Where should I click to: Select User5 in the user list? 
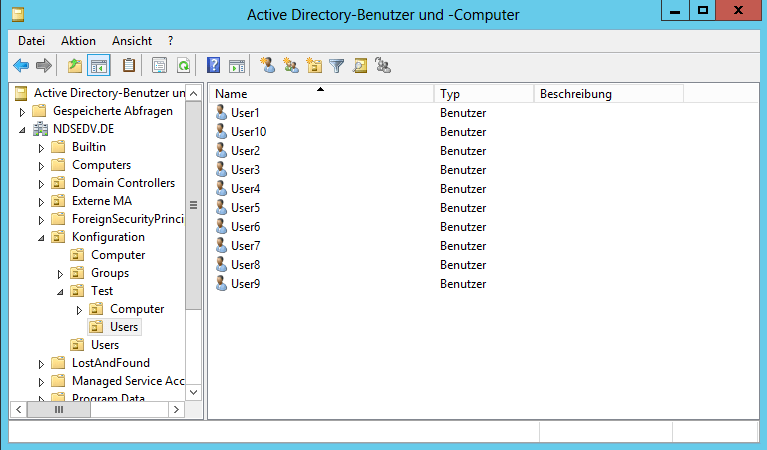(245, 208)
